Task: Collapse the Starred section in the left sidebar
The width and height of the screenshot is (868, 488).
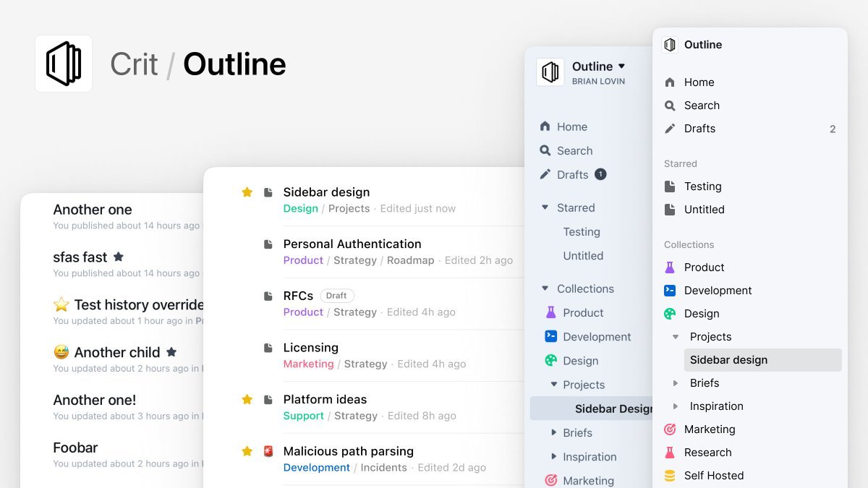Action: (545, 208)
